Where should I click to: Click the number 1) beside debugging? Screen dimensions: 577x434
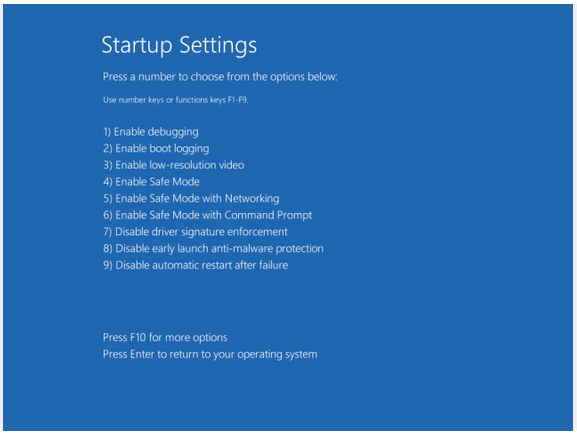click(107, 132)
